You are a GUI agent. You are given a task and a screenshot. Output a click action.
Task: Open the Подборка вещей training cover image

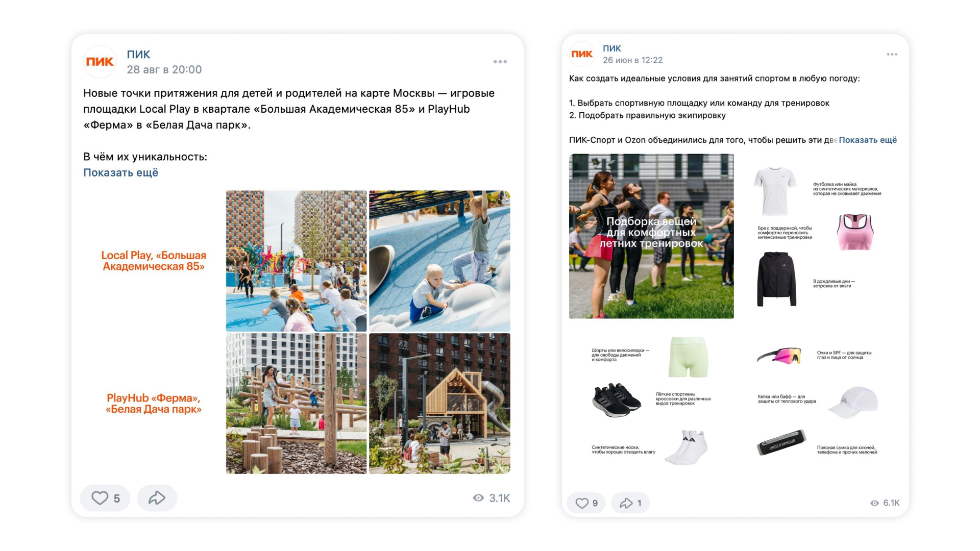(651, 236)
